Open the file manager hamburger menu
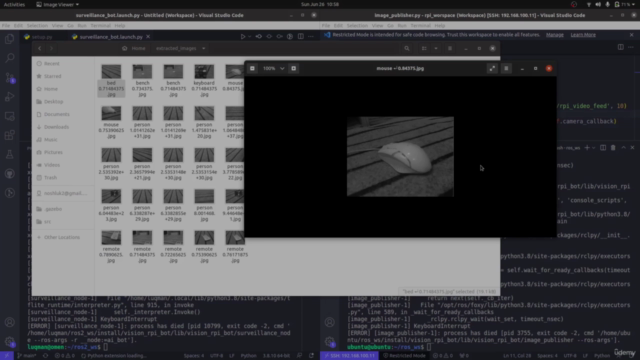 click(450, 48)
